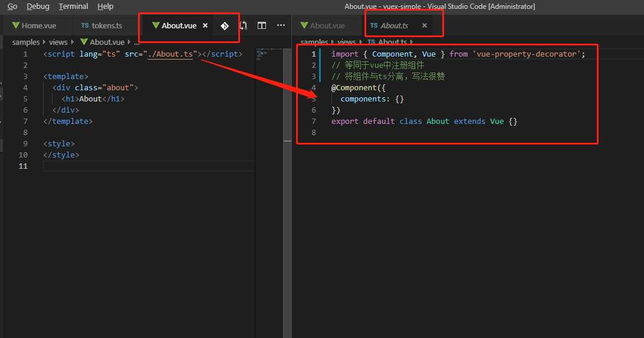The image size is (644, 338).
Task: Click the second Chinese comment on line 3
Action: (388, 76)
